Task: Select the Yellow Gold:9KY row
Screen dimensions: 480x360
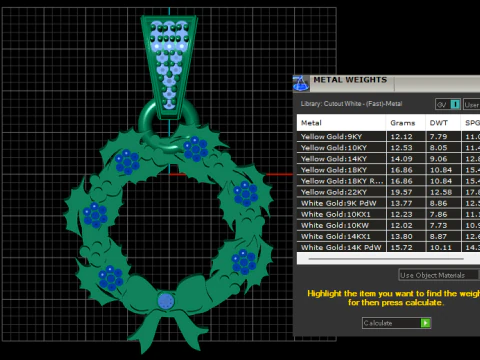Action: 388,136
